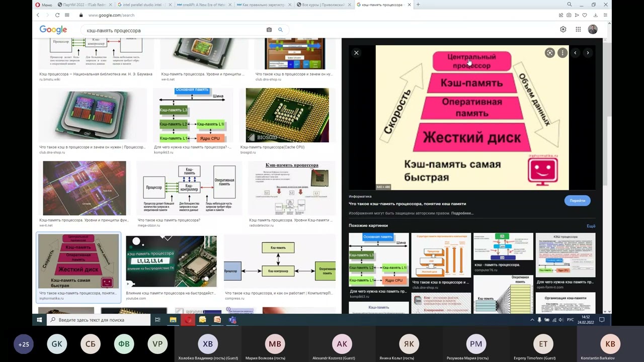Go to previous image in preview
The width and height of the screenshot is (644, 362).
click(x=575, y=53)
